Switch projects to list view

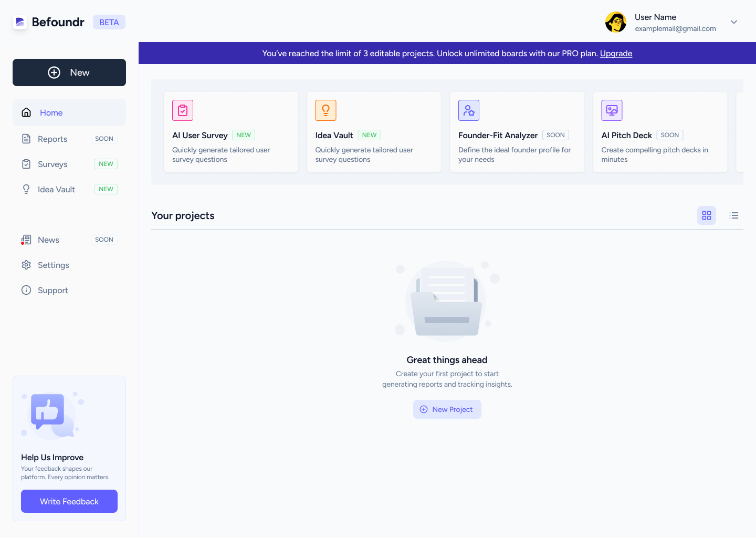(733, 215)
